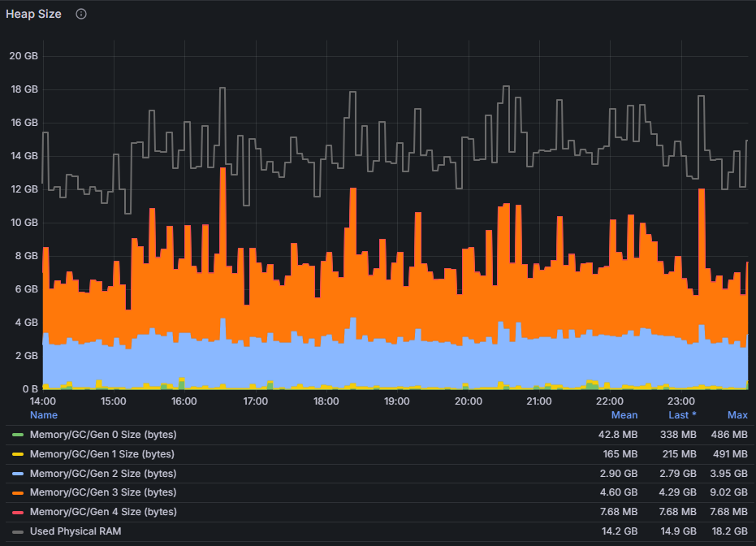756x546 pixels.
Task: Click the gray Used Physical RAM color swatch
Action: pyautogui.click(x=18, y=531)
